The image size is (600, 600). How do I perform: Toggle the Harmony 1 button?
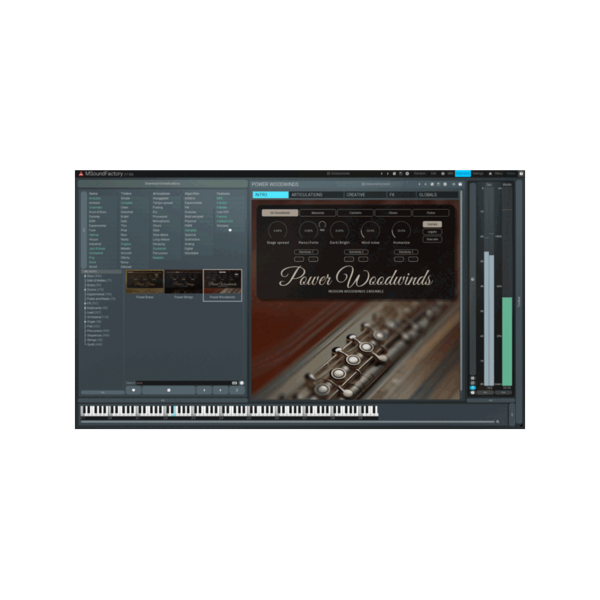(x=306, y=252)
